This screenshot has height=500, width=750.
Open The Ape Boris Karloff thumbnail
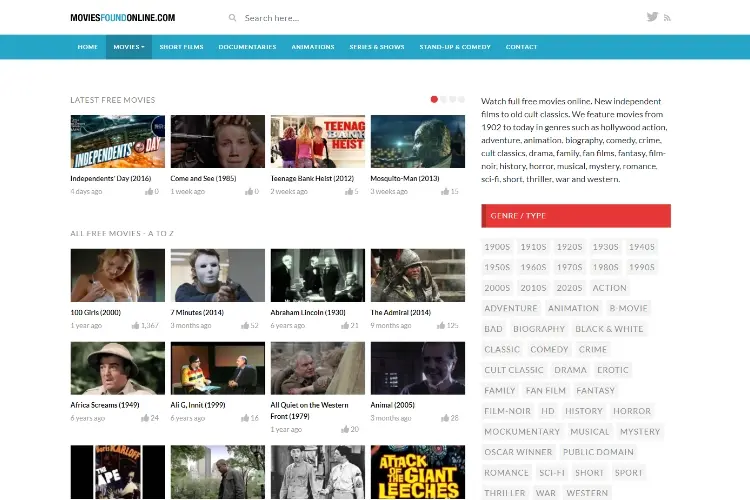point(118,472)
